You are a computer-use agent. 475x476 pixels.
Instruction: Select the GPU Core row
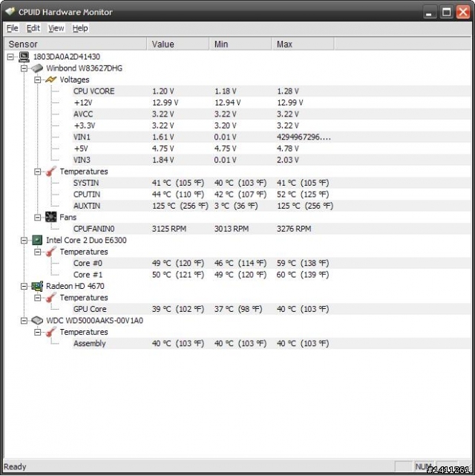tap(271, 309)
